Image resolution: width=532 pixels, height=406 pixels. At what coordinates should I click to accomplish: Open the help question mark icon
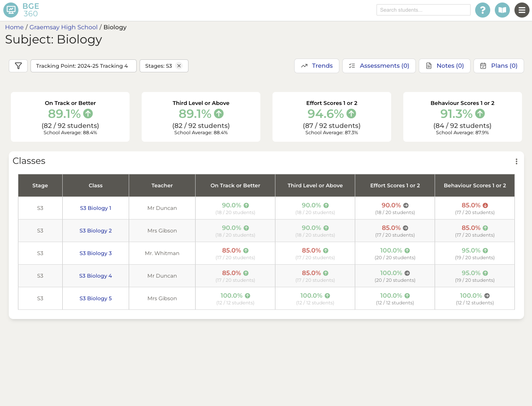tap(483, 10)
